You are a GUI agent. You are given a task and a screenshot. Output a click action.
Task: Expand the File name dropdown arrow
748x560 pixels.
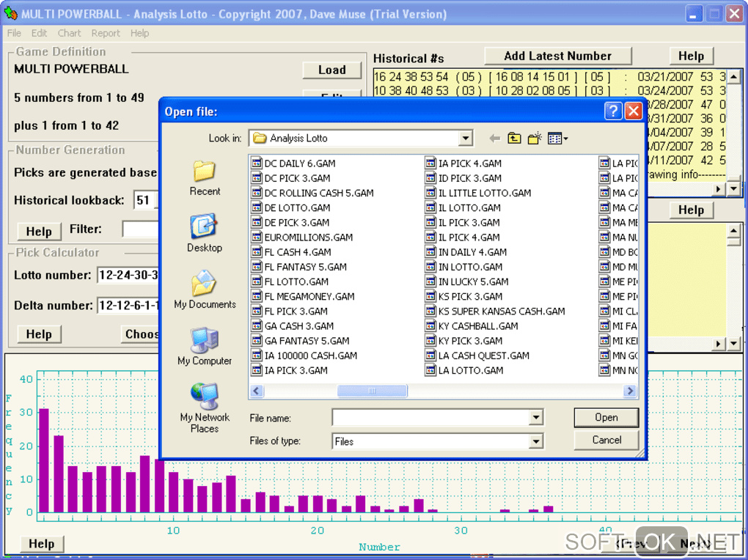click(x=536, y=418)
